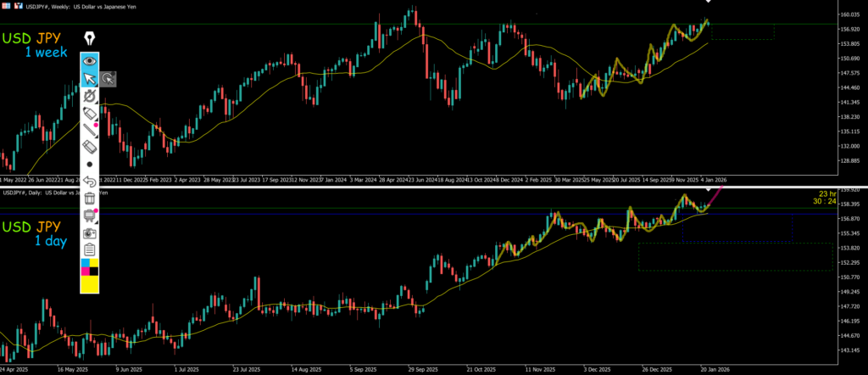
Task: Click the undo arrow in the drawing toolbar
Action: (x=90, y=181)
